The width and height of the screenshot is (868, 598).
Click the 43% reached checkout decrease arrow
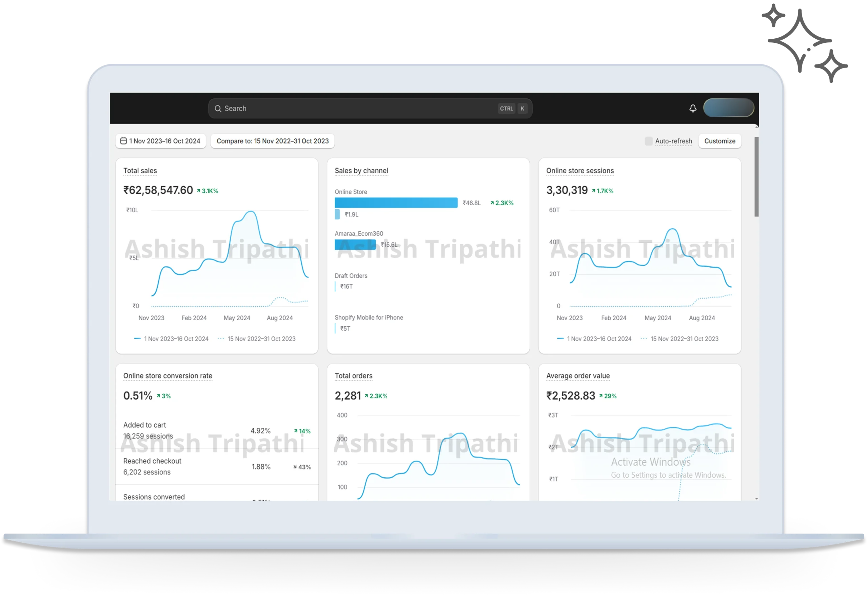pyautogui.click(x=295, y=467)
